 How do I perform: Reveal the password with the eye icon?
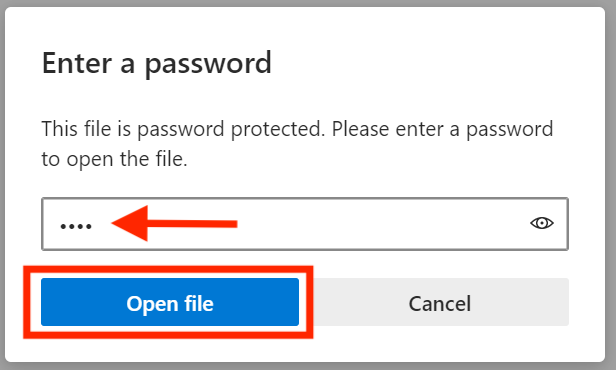coord(542,223)
